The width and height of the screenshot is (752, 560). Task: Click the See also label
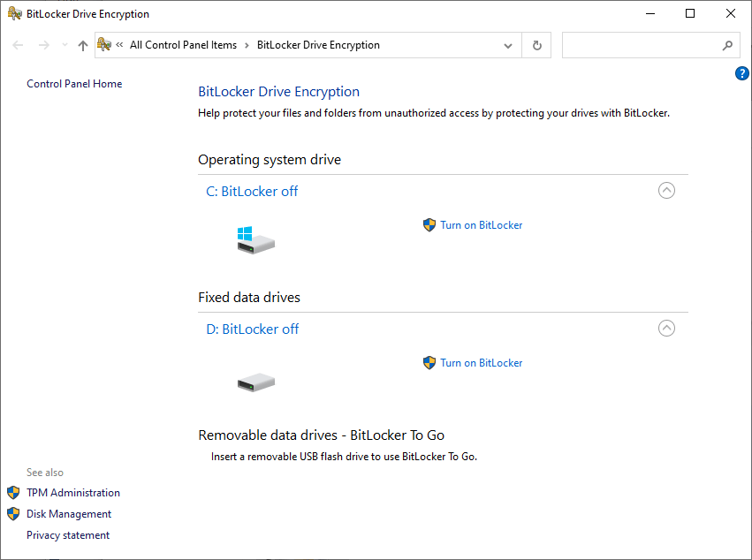[44, 473]
